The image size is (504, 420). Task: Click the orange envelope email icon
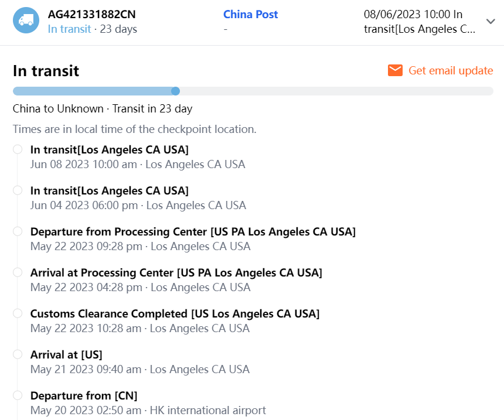coord(395,71)
